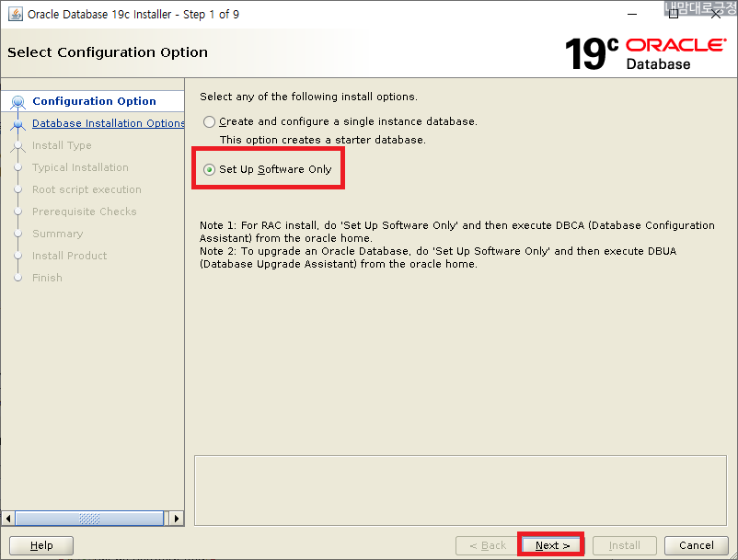Click the Cancel button

[696, 545]
